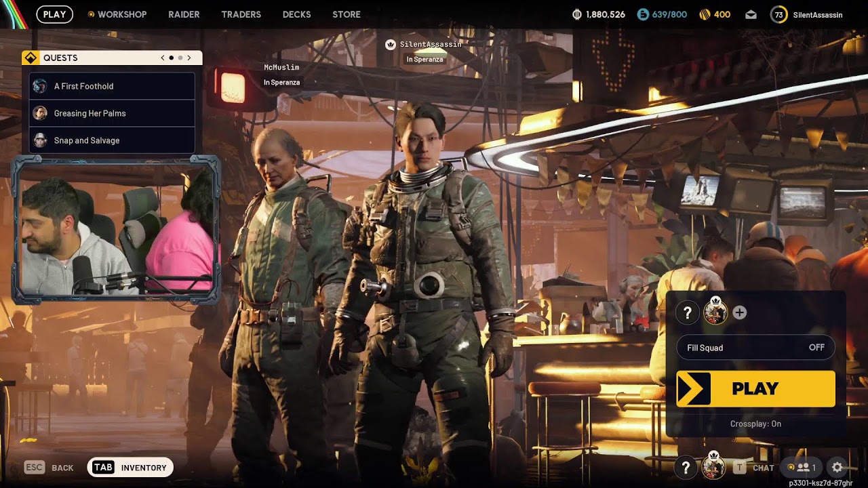Open the friends list party counter
The width and height of the screenshot is (868, 488).
tap(800, 468)
